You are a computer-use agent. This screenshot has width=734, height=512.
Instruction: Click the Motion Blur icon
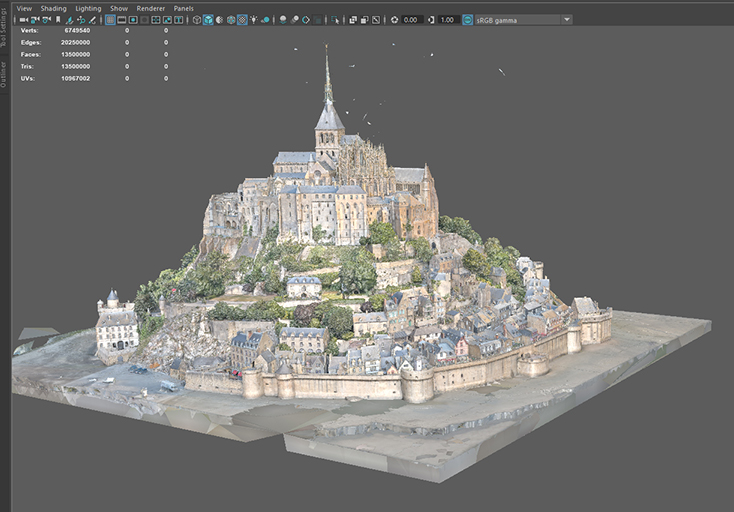(x=294, y=20)
